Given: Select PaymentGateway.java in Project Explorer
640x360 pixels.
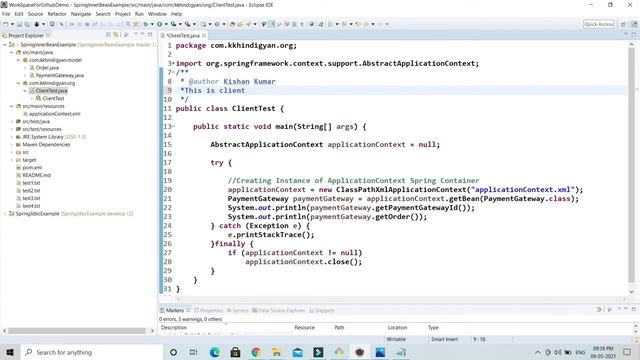Looking at the screenshot, I should 60,76.
